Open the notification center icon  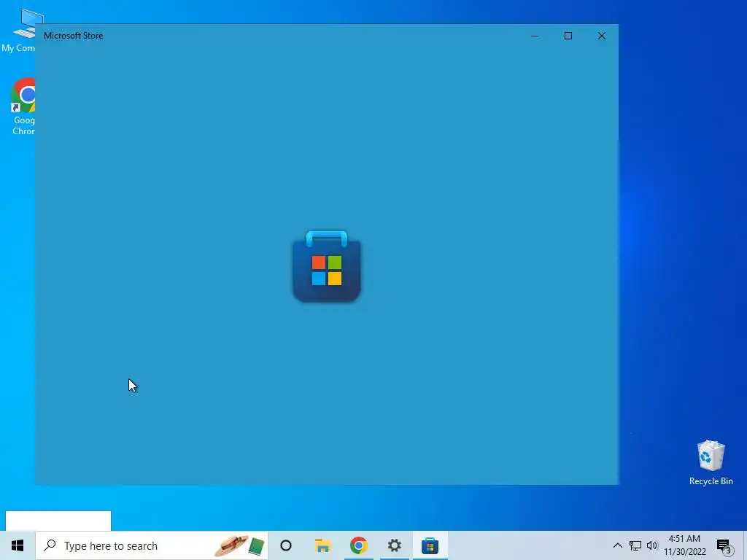tap(724, 545)
